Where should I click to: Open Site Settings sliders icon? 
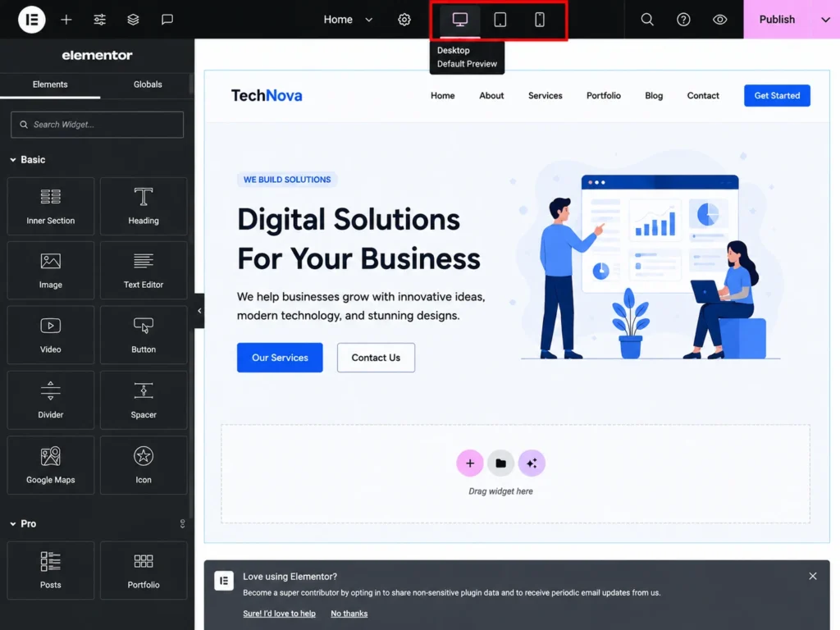(x=99, y=20)
